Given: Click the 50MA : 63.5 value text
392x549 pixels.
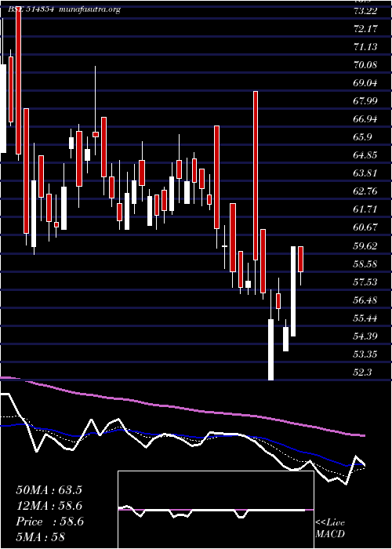Looking at the screenshot, I should pos(49,490).
